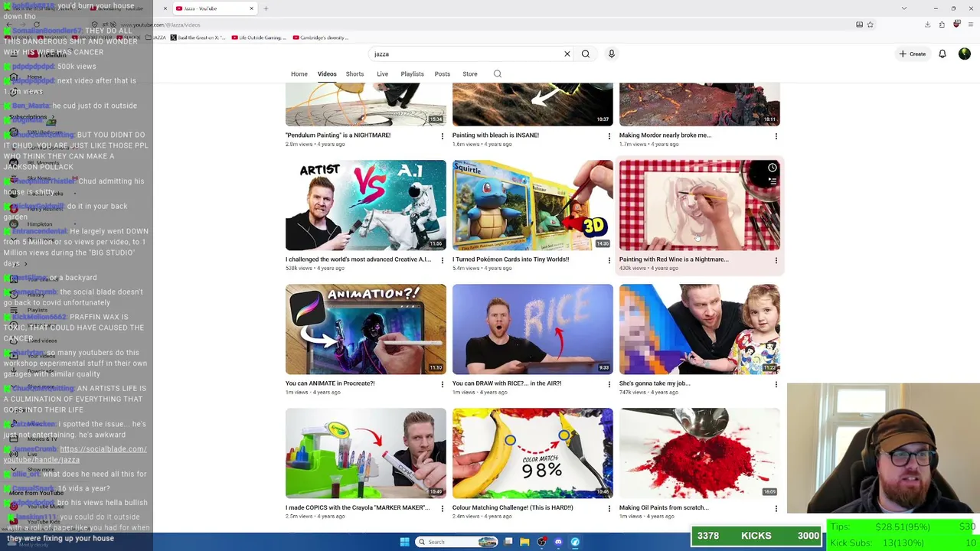The width and height of the screenshot is (980, 551).
Task: Open the pixelated painting with child thumbnail
Action: pos(700,329)
